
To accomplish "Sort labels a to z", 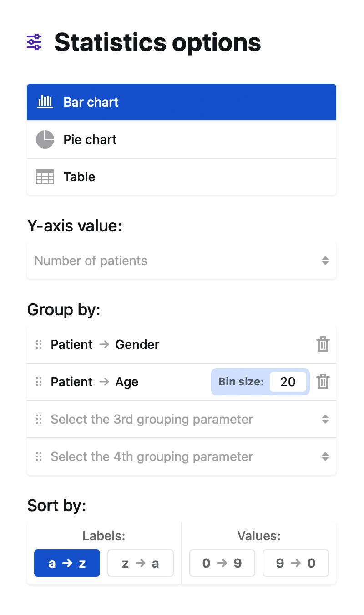I will 67,564.
